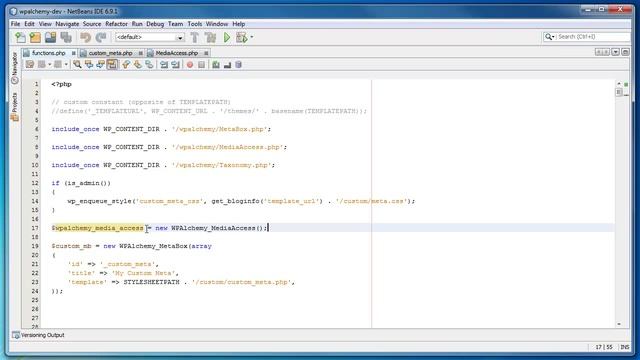640x360 pixels.
Task: Switch to the functions.php tab
Action: click(48, 53)
